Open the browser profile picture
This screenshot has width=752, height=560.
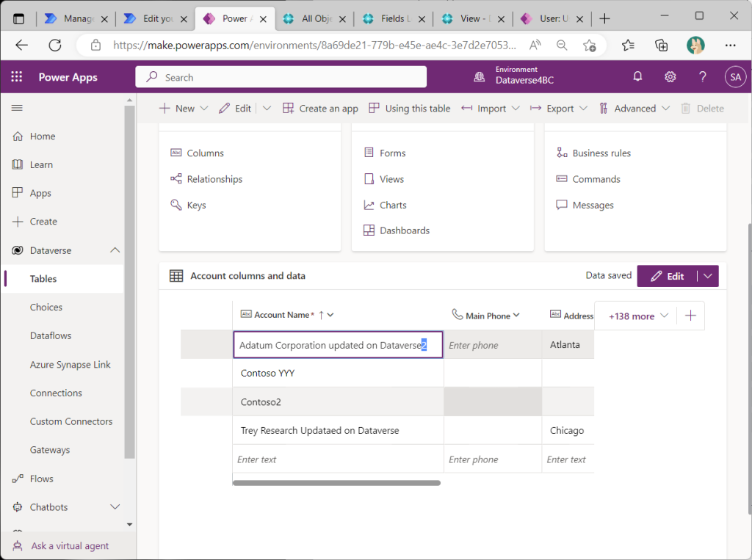(x=695, y=45)
